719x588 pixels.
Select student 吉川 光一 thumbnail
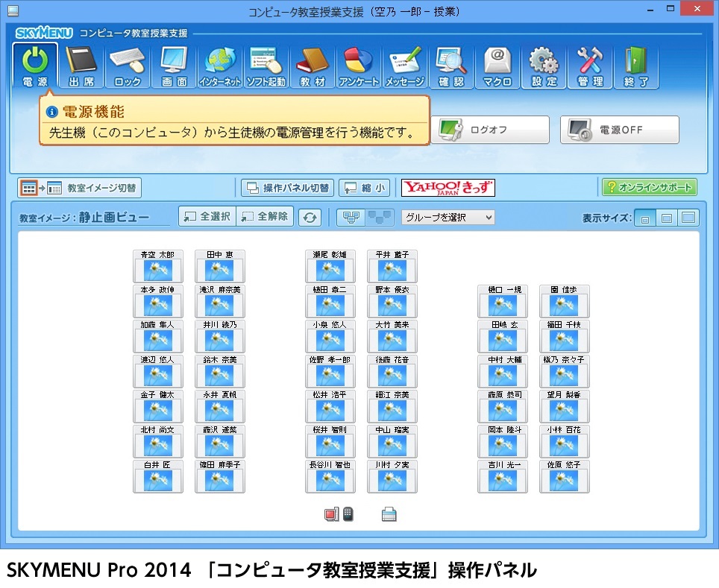tap(503, 476)
